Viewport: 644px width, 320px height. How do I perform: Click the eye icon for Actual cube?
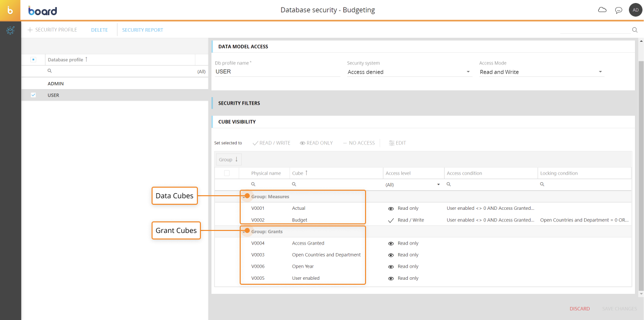[x=391, y=208]
